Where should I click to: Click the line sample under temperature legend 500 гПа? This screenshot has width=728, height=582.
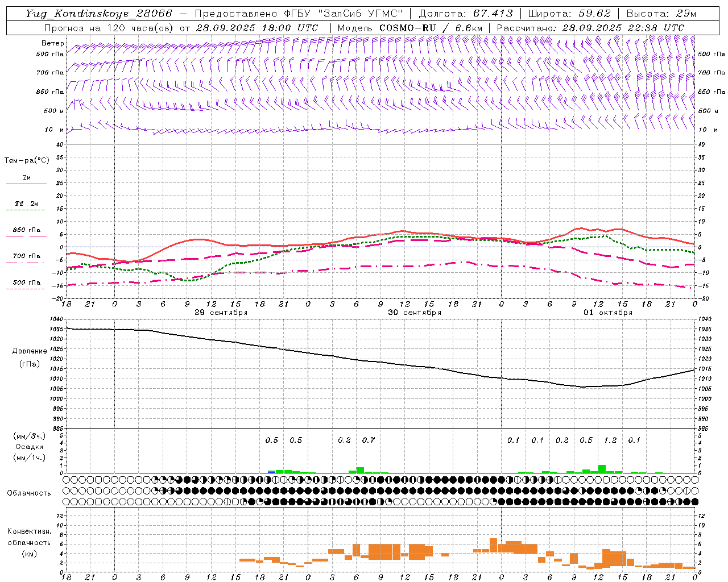(x=26, y=289)
